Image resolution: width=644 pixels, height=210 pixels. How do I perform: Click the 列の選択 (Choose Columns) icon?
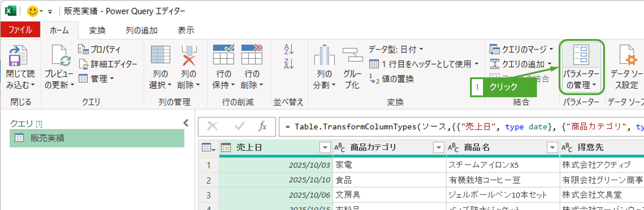pyautogui.click(x=160, y=55)
